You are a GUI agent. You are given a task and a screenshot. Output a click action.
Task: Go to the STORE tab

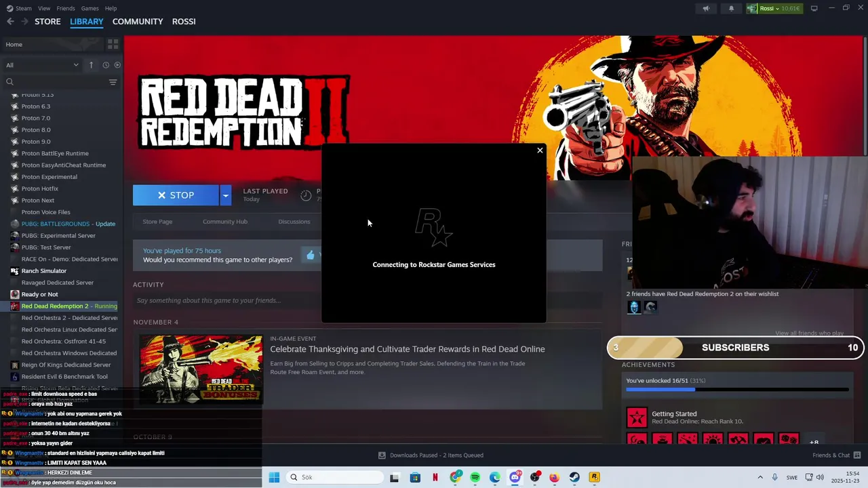point(47,22)
